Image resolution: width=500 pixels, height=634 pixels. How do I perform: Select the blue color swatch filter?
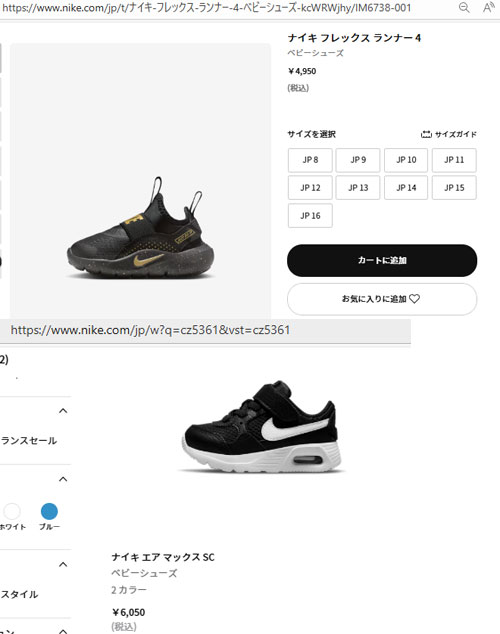click(49, 511)
